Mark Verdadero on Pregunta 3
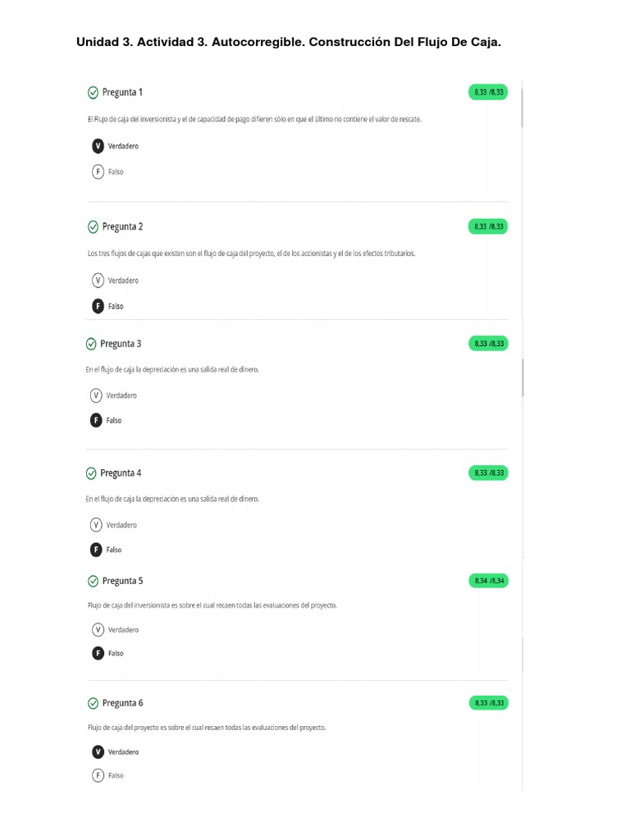The width and height of the screenshot is (630, 840). pos(96,395)
